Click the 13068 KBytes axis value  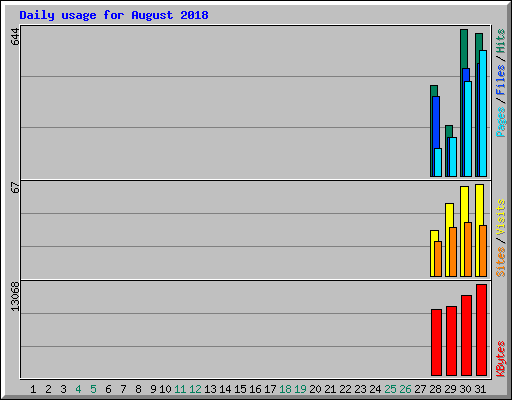click(x=15, y=297)
